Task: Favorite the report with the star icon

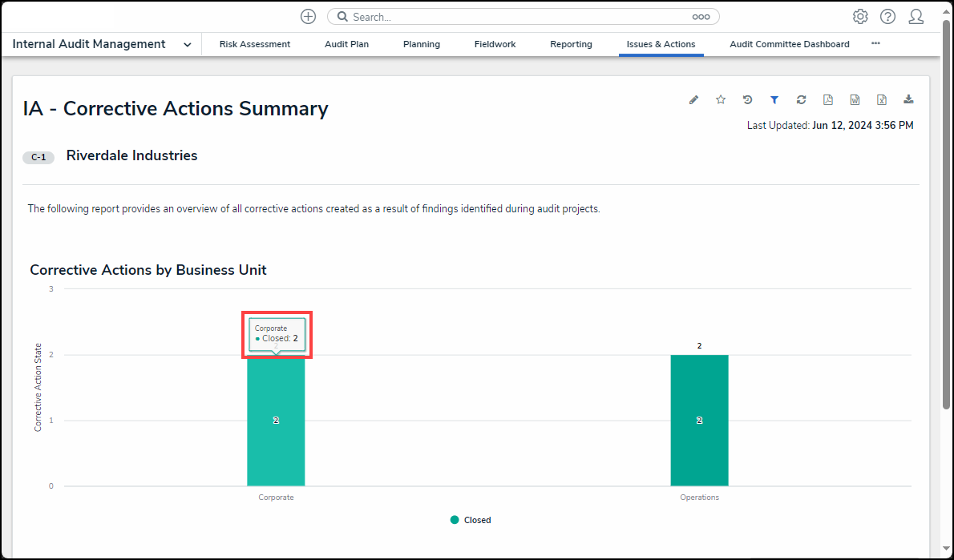Action: (721, 100)
